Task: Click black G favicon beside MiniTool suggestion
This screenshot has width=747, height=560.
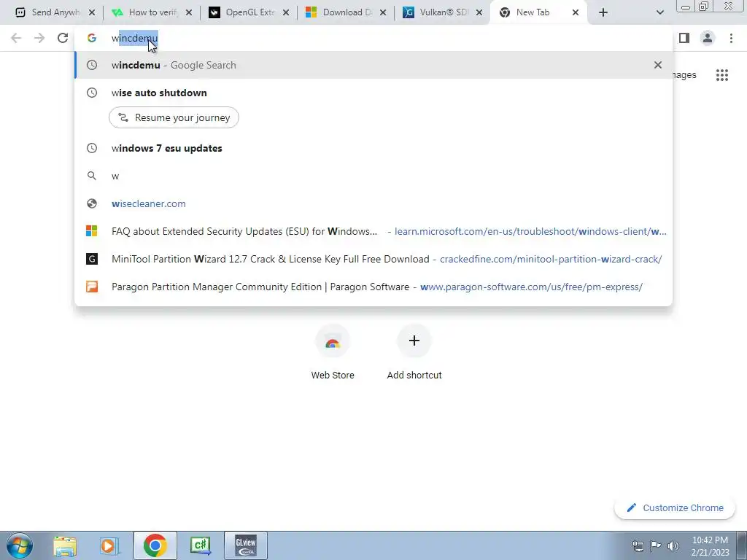Action: click(92, 259)
